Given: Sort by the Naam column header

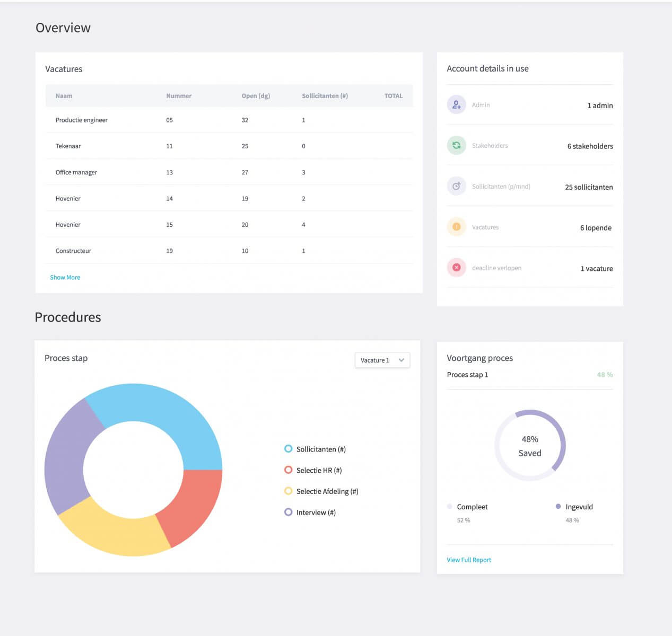Looking at the screenshot, I should pyautogui.click(x=64, y=96).
